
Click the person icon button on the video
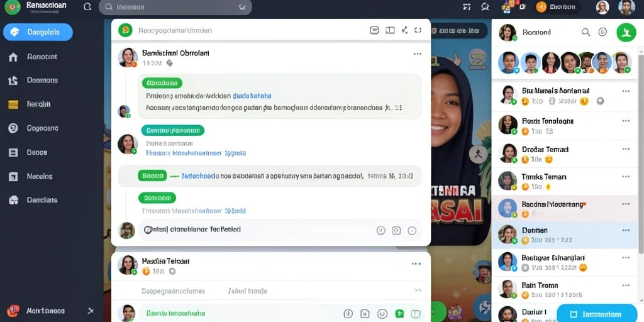tap(478, 155)
